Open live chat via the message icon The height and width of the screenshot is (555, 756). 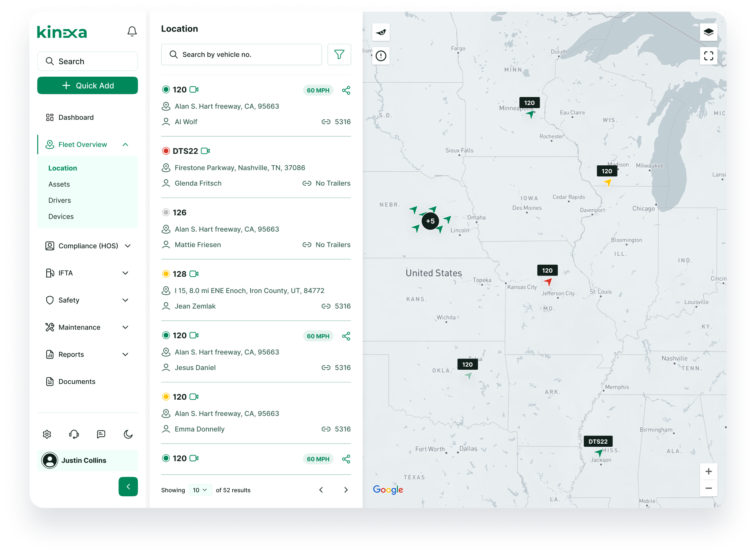click(101, 434)
